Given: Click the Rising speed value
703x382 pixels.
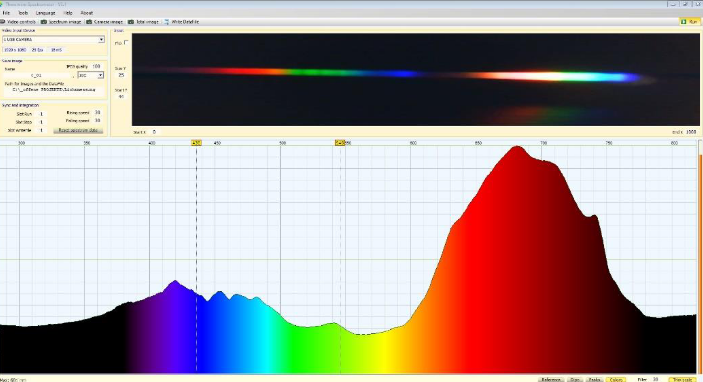Looking at the screenshot, I should [x=98, y=113].
